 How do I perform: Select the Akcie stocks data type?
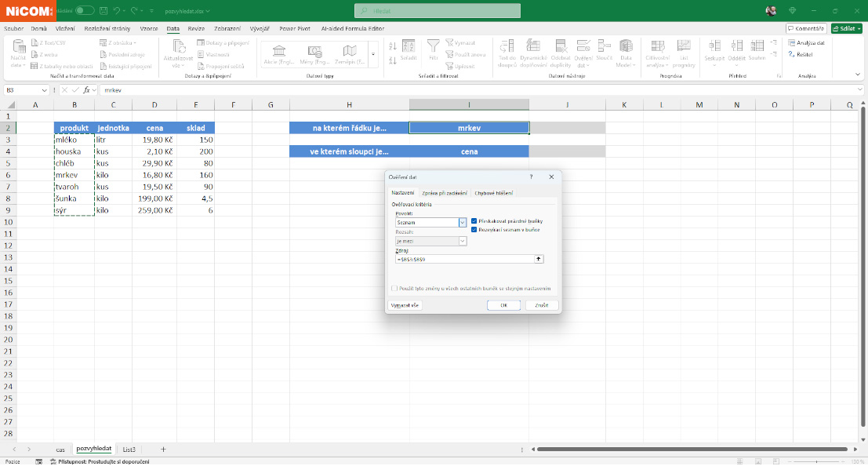click(x=279, y=55)
